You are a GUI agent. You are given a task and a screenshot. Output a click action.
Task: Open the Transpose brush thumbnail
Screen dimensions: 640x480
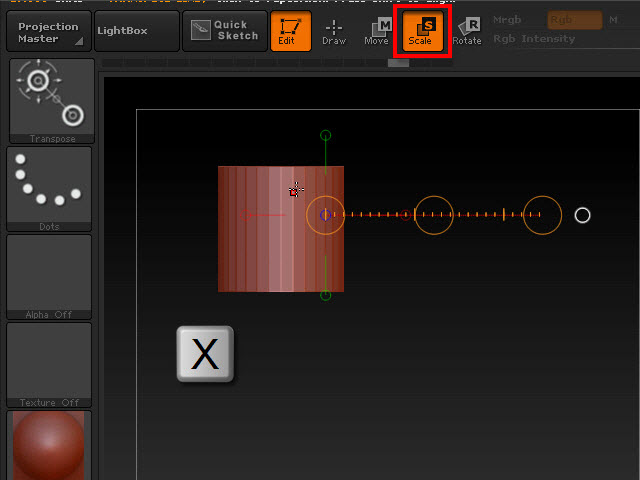pyautogui.click(x=52, y=101)
